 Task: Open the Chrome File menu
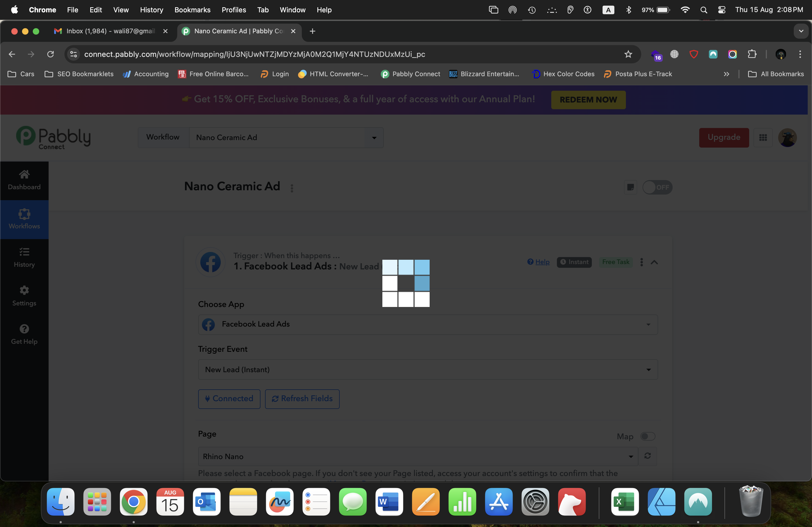73,10
